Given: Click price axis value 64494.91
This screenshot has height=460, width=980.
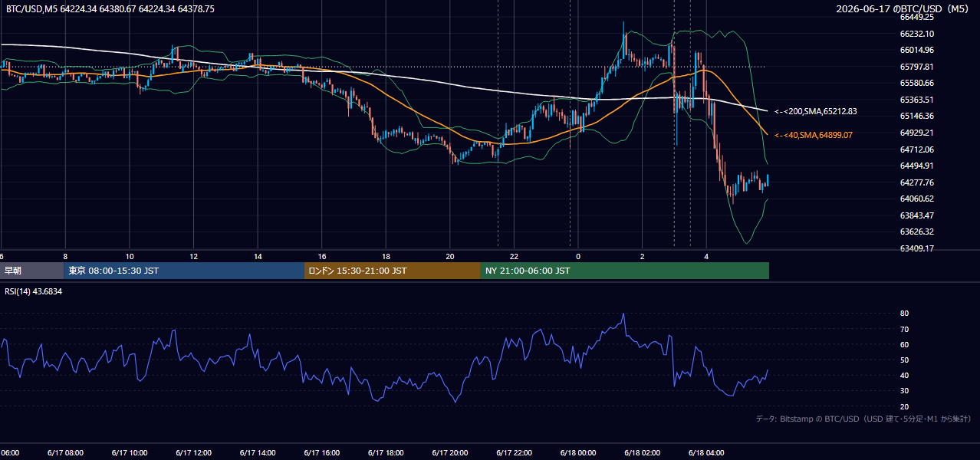Looking at the screenshot, I should [916, 166].
